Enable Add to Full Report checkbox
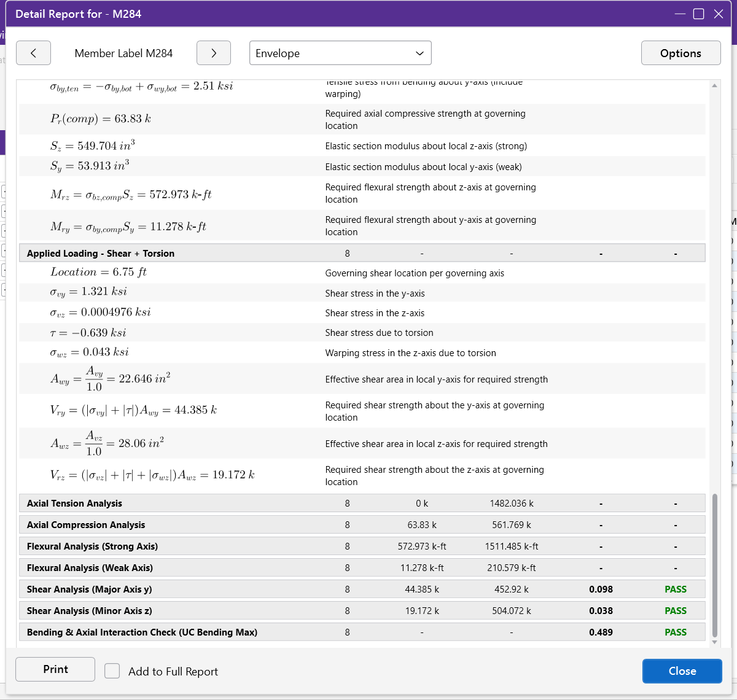 tap(112, 671)
